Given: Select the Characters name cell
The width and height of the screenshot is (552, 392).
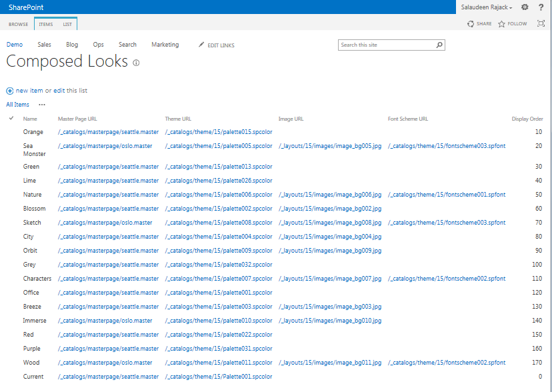Looking at the screenshot, I should [37, 279].
